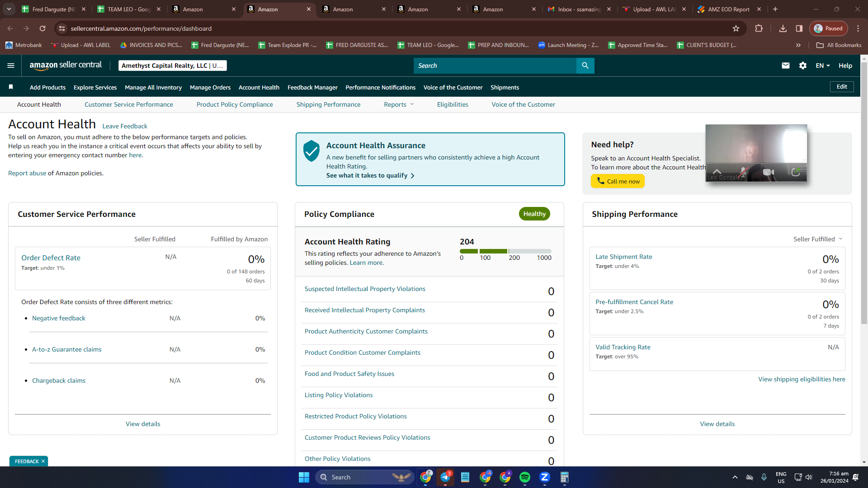Image resolution: width=868 pixels, height=488 pixels.
Task: Click the Call me now button
Action: pos(618,181)
